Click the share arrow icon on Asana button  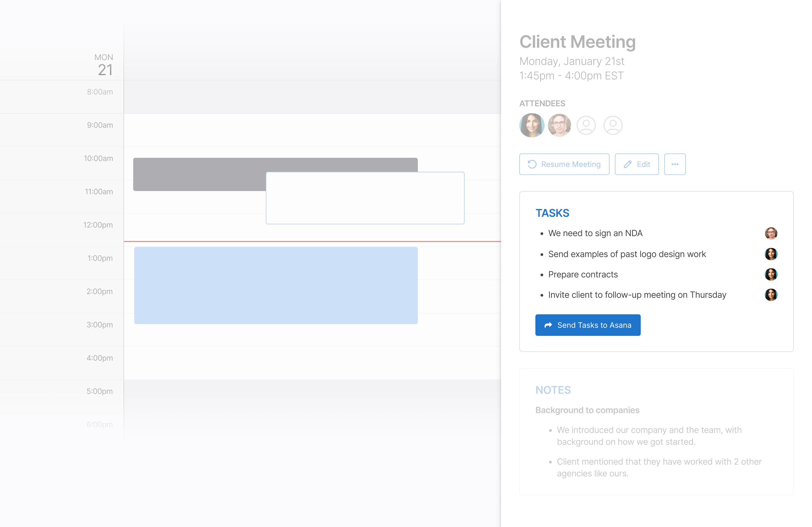(x=548, y=325)
